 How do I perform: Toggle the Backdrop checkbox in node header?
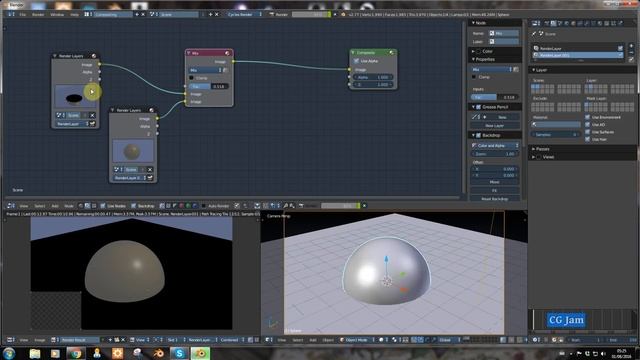(x=133, y=206)
